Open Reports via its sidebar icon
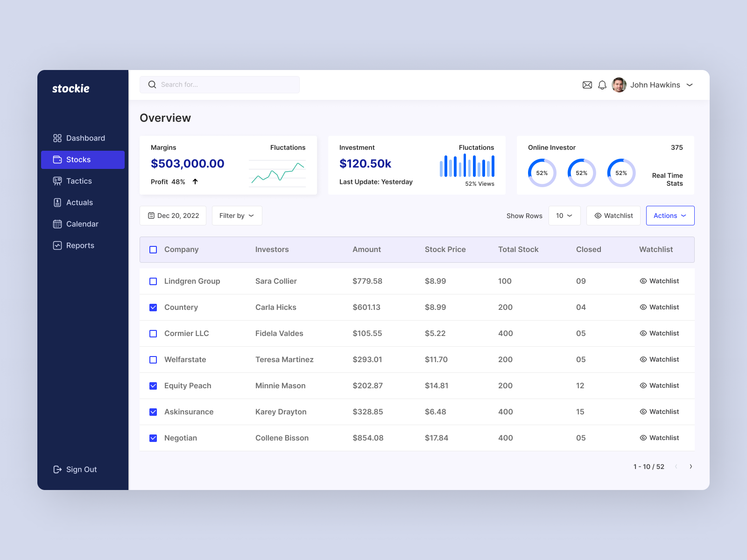747x560 pixels. pyautogui.click(x=57, y=245)
